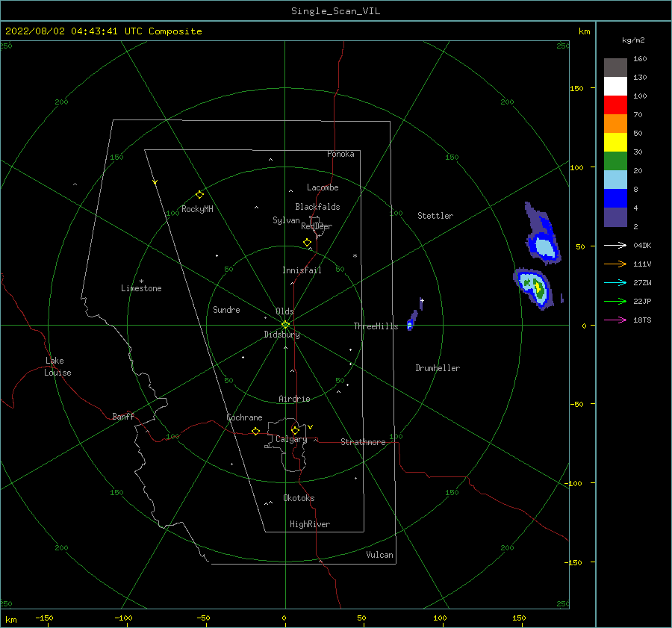Click the Olds city label
Image resolution: width=672 pixels, height=628 pixels.
(x=284, y=311)
